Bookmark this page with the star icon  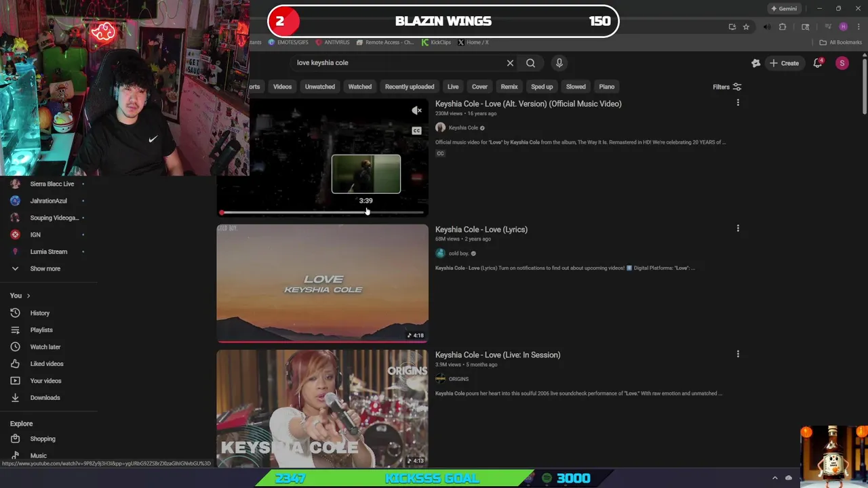[746, 27]
